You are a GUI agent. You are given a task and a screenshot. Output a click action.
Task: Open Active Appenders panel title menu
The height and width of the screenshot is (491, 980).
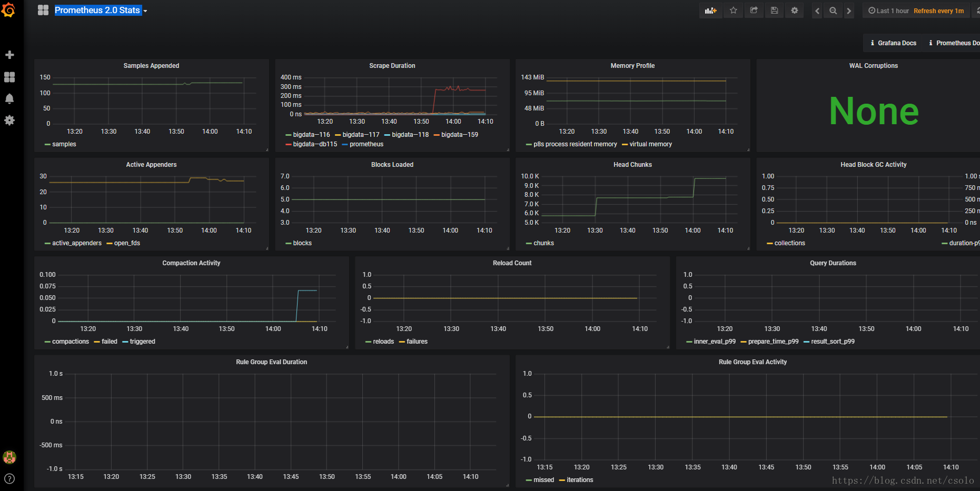[x=151, y=165]
